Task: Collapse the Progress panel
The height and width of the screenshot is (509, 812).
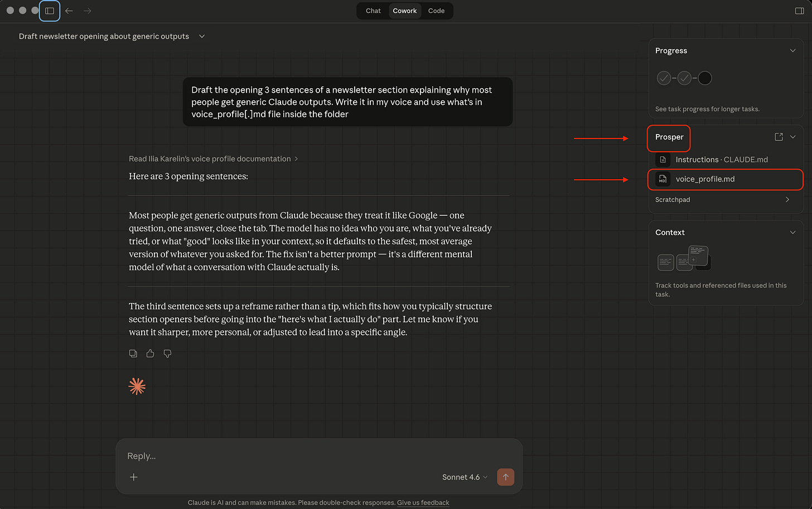Action: [x=792, y=50]
